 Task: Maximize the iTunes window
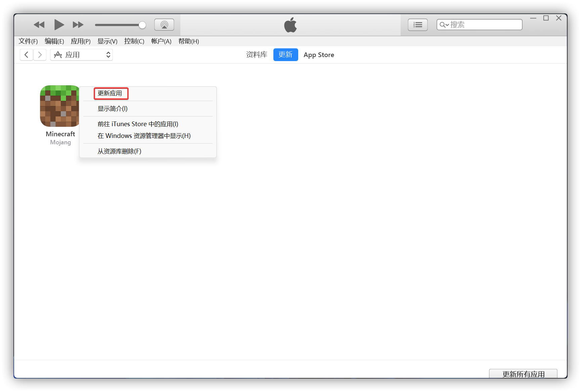click(546, 18)
